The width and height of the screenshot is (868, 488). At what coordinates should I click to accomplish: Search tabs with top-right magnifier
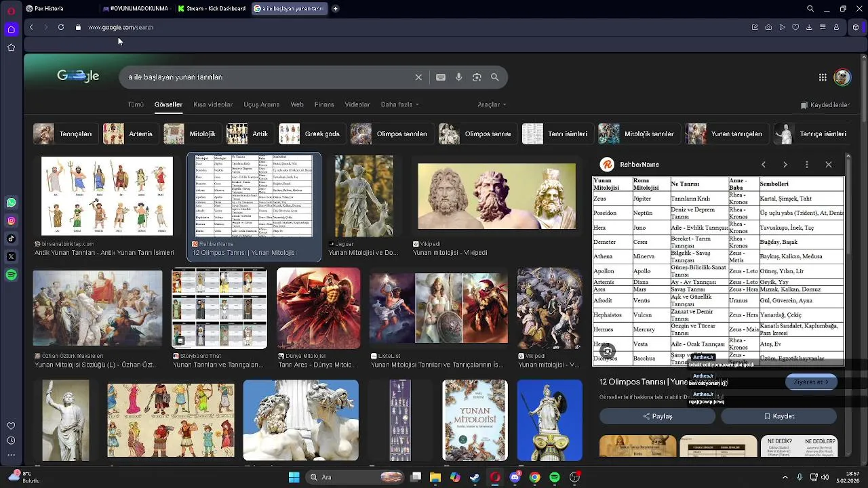pyautogui.click(x=810, y=9)
